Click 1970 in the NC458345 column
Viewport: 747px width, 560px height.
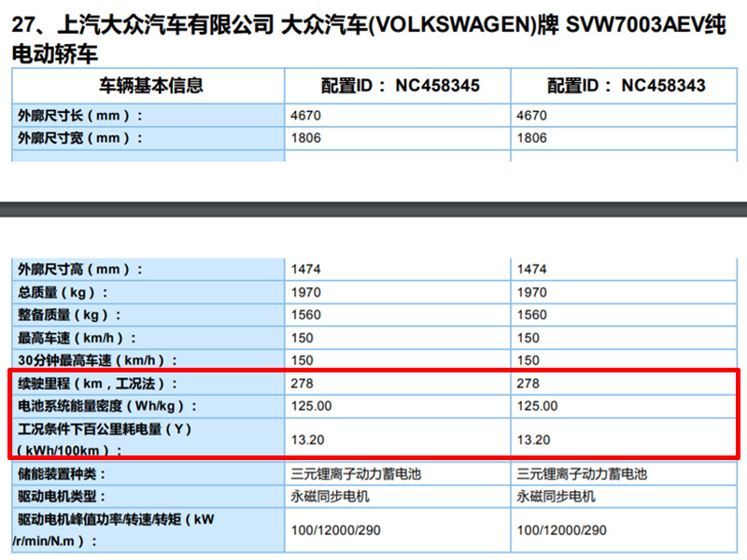(306, 292)
